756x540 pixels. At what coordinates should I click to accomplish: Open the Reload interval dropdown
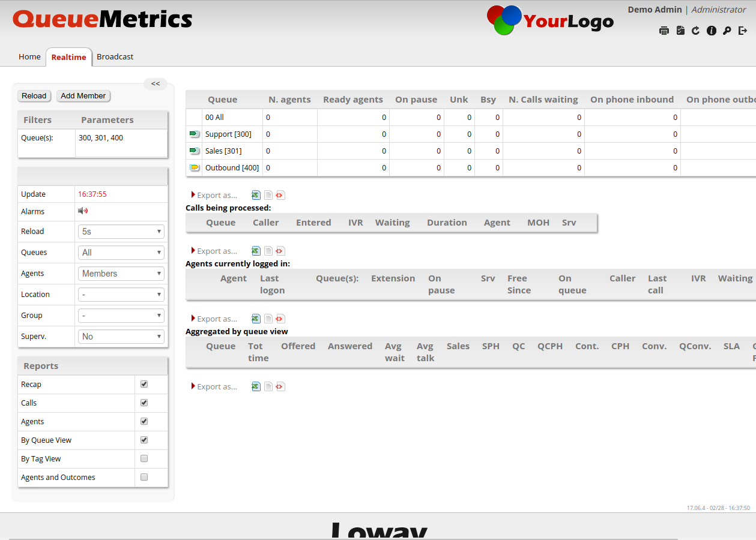(x=121, y=232)
